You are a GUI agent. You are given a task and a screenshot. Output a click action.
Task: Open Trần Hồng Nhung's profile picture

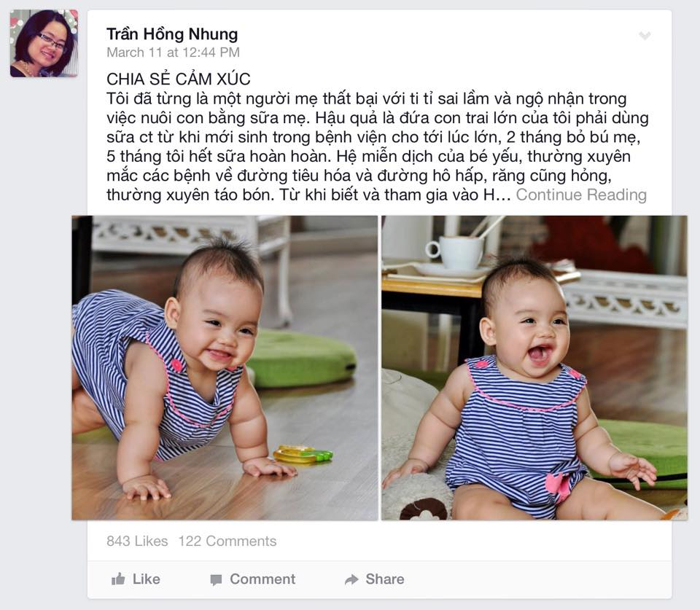coord(44,43)
